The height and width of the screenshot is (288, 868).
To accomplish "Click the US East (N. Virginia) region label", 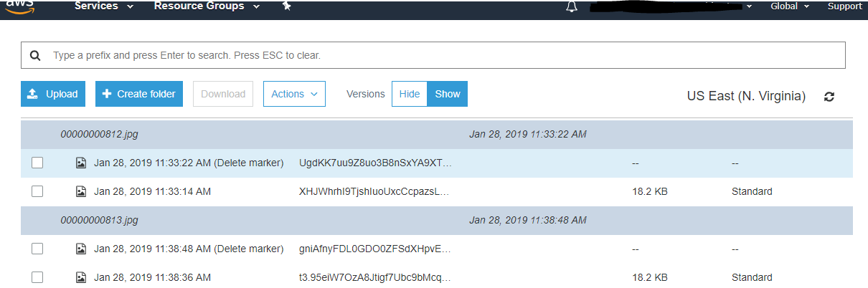I will point(746,96).
